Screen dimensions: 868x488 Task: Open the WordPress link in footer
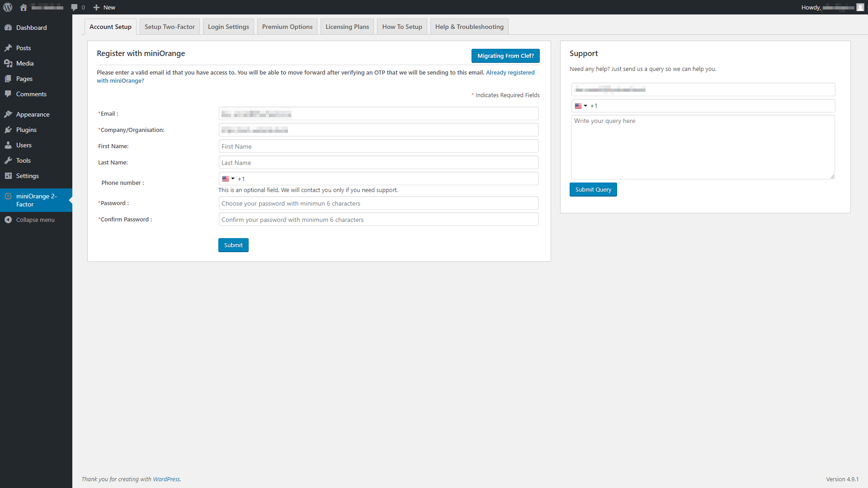[166, 479]
